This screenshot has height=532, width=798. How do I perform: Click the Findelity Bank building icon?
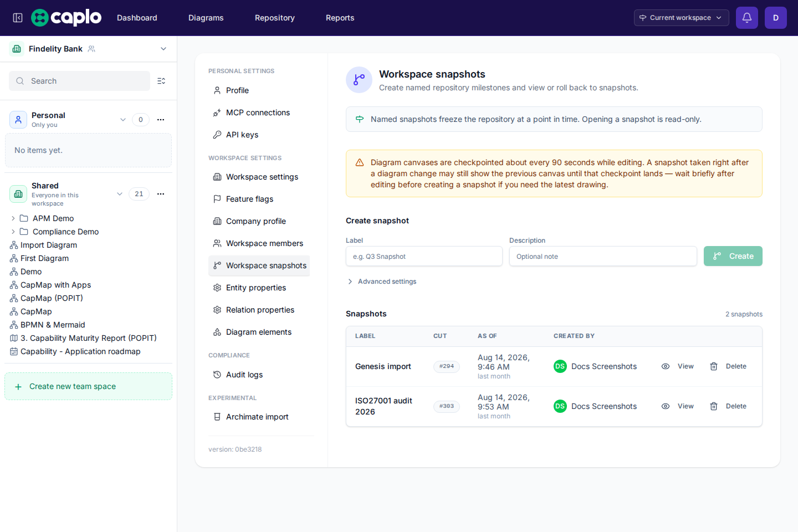[x=17, y=49]
